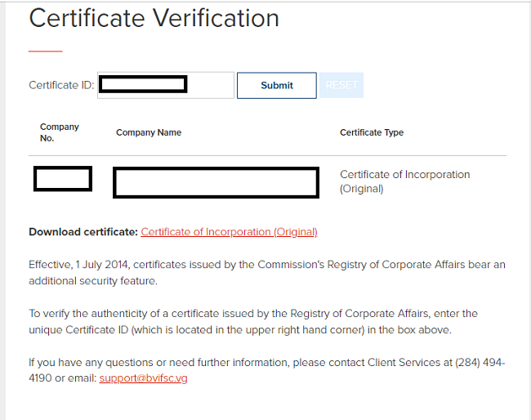This screenshot has height=420, width=531.
Task: Click the red underline below the heading
Action: 46,51
